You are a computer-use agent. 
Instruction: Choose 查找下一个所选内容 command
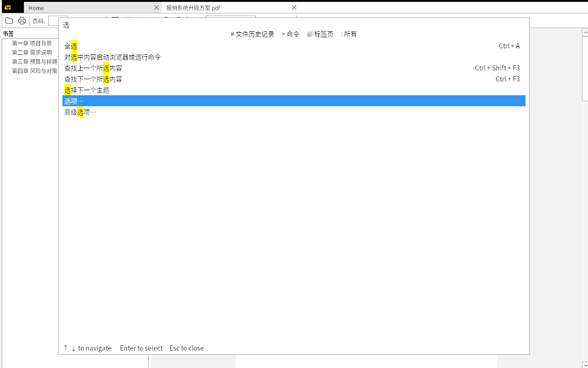coord(294,79)
